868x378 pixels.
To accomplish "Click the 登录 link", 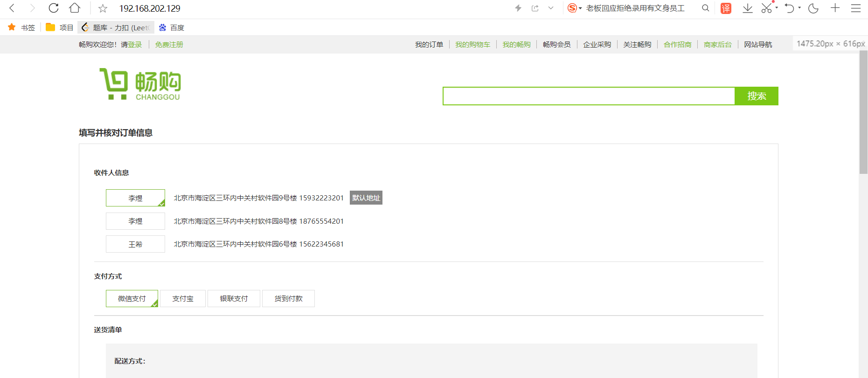I will point(135,45).
